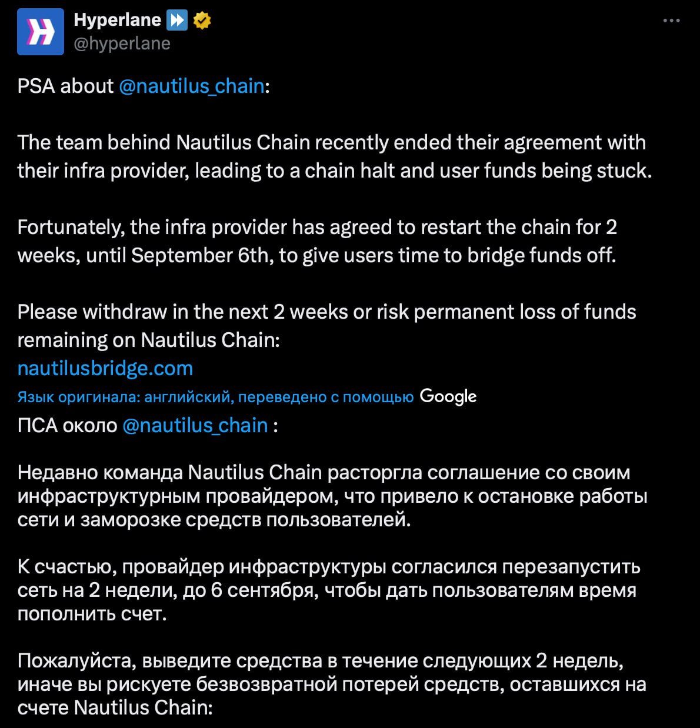Click the paragraph starting 'Пожалуйста, выведите средства'
Image resolution: width=700 pixels, height=728 pixels.
point(332,684)
